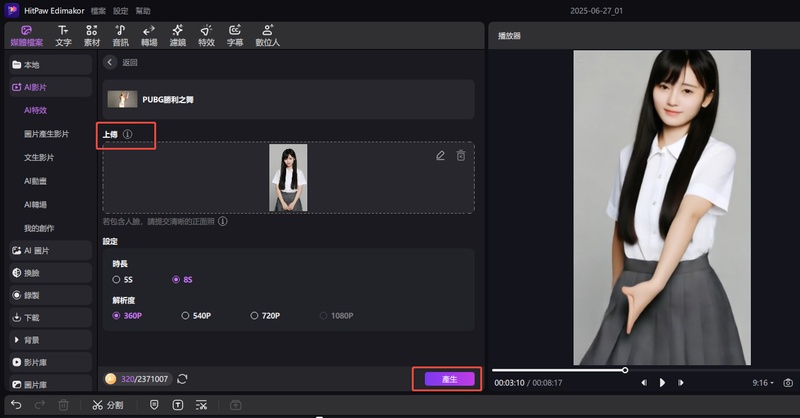The height and width of the screenshot is (418, 800).
Task: Take a snapshot with camera icon
Action: pos(788,383)
